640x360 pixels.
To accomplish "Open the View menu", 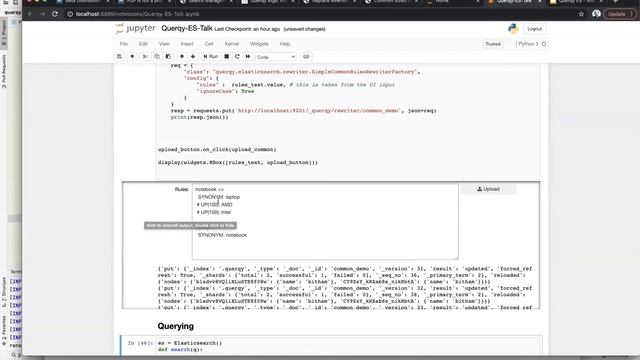I will point(164,44).
